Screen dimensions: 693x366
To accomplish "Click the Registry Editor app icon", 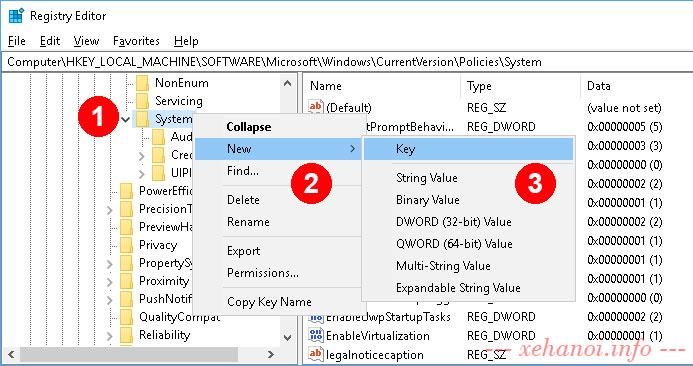I will (16, 16).
